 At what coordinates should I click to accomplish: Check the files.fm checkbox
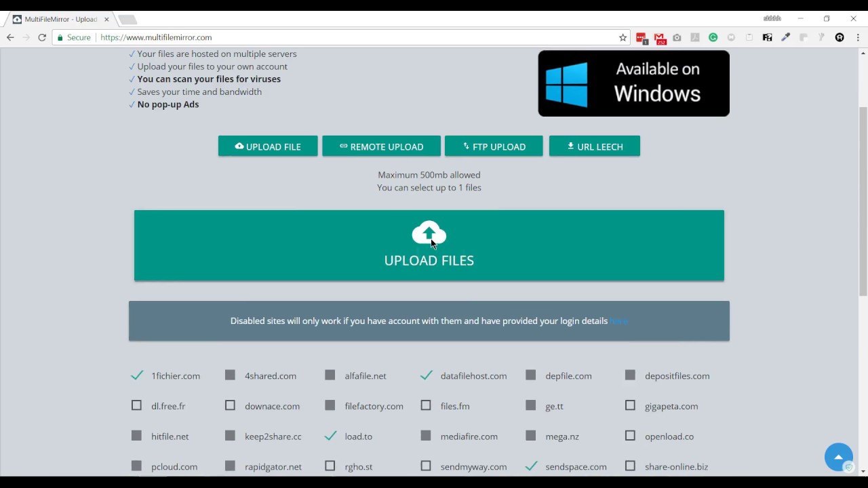(x=426, y=405)
